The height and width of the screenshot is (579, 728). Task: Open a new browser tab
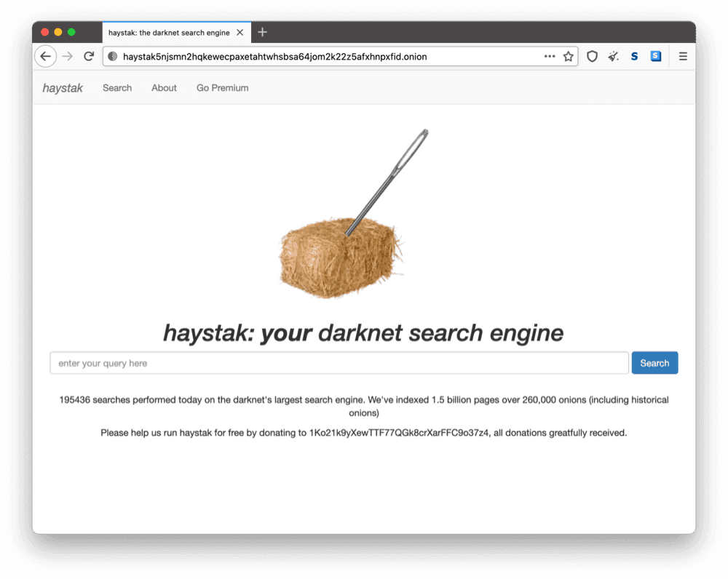[x=262, y=32]
